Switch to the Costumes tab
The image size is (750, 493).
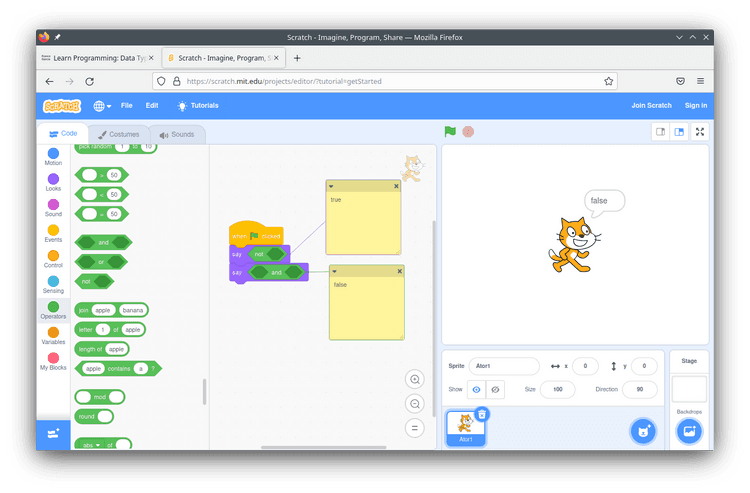click(119, 134)
